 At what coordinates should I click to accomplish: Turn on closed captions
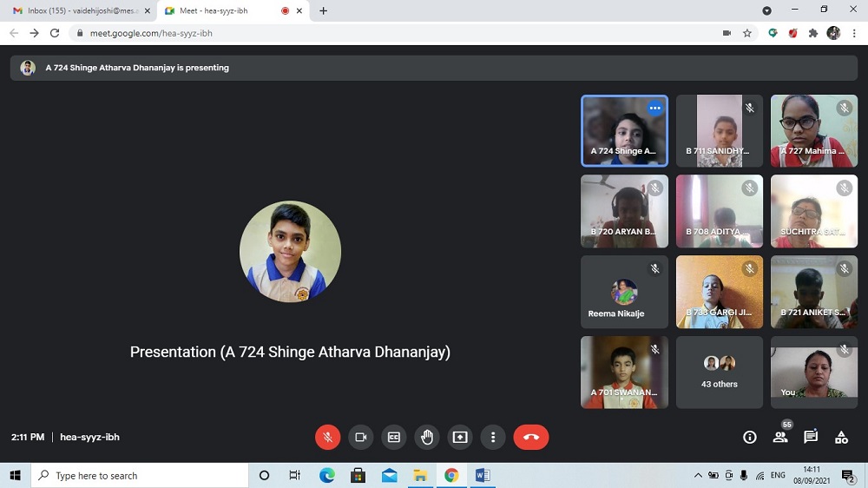point(393,438)
